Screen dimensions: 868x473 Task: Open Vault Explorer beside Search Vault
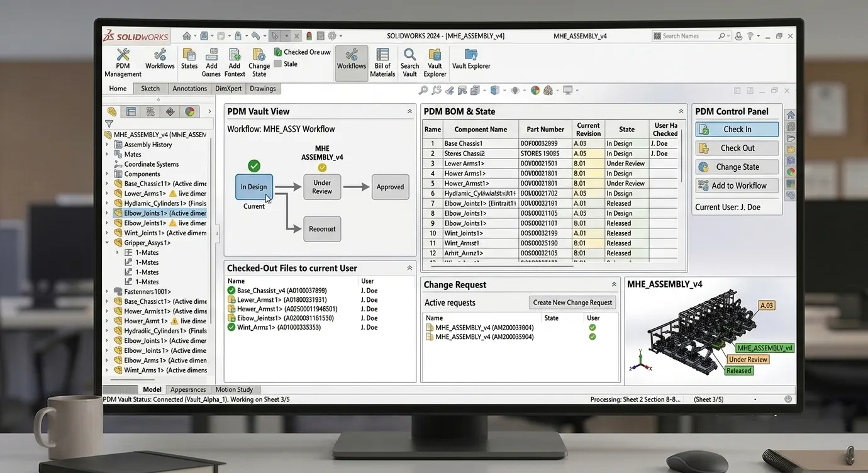click(435, 62)
